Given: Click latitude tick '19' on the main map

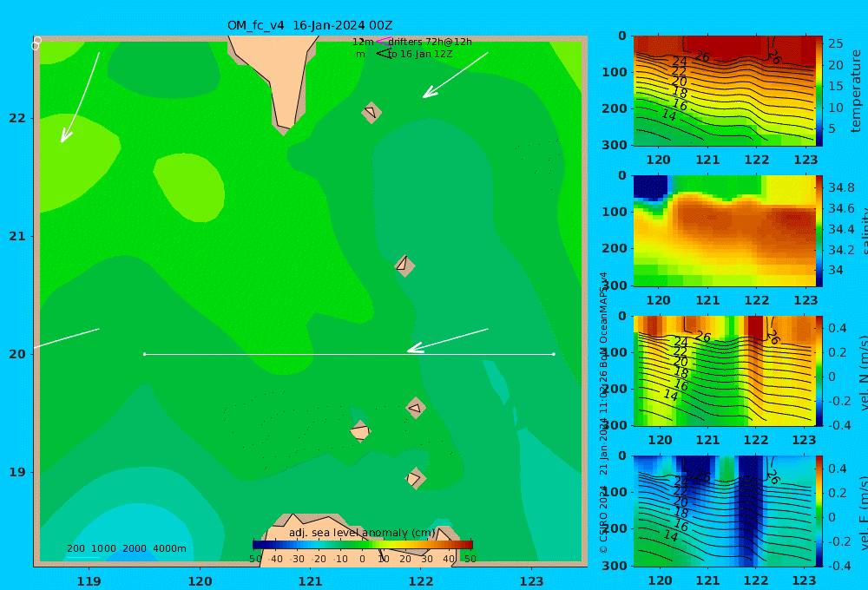Looking at the screenshot, I should point(17,472).
